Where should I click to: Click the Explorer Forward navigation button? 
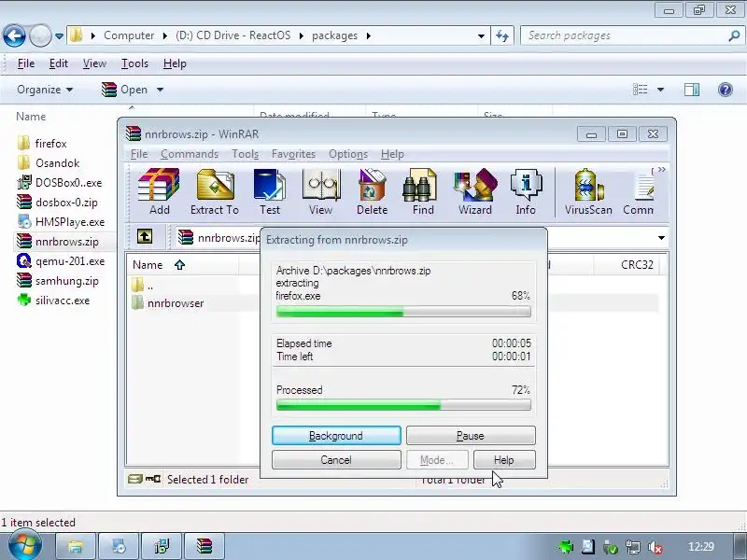40,35
